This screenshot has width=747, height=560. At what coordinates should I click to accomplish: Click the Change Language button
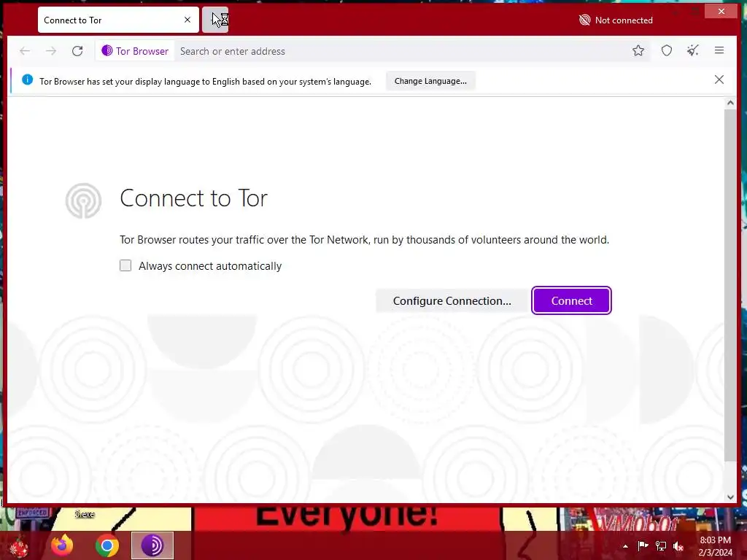click(x=430, y=81)
